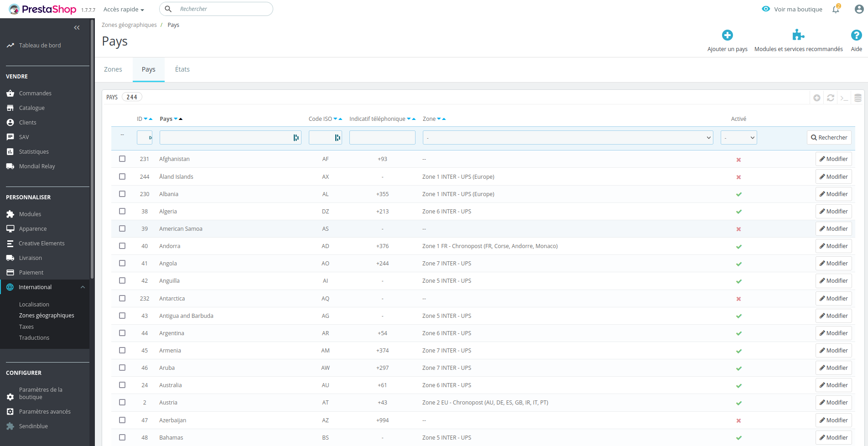Collapse the sidebar with the chevron icon

pos(77,27)
